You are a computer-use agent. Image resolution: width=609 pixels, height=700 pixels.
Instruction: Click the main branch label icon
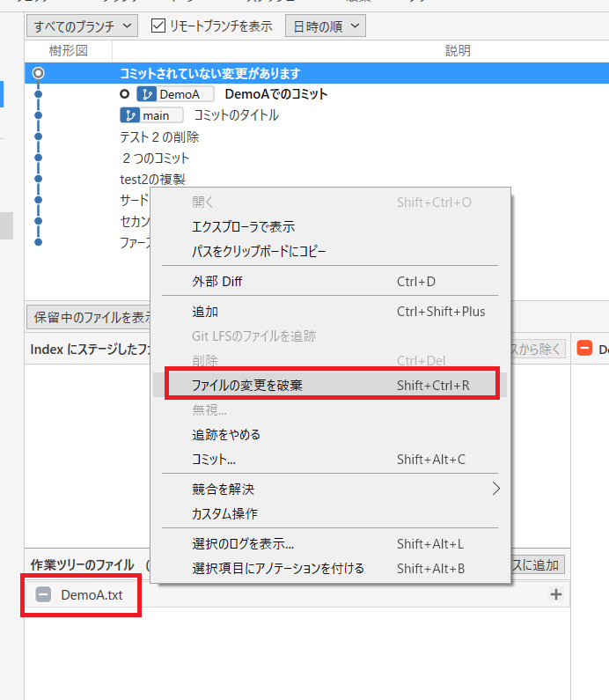tap(131, 115)
